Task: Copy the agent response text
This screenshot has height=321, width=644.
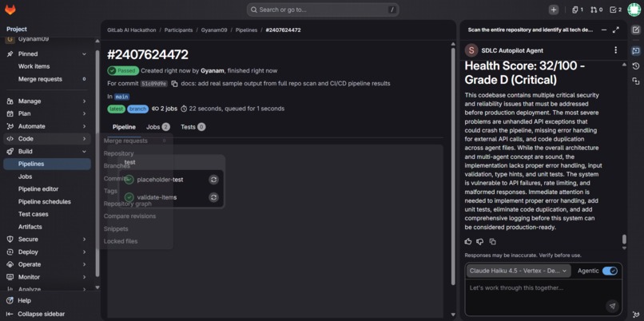Action: click(x=492, y=242)
